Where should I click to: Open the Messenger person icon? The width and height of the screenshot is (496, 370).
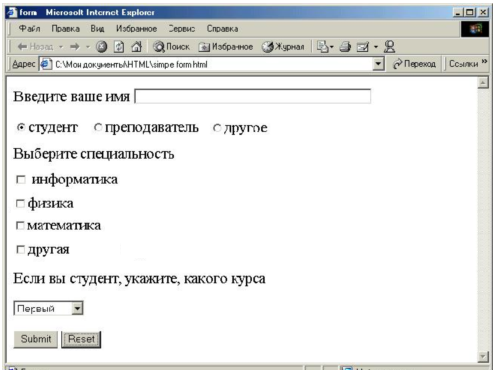(x=389, y=47)
